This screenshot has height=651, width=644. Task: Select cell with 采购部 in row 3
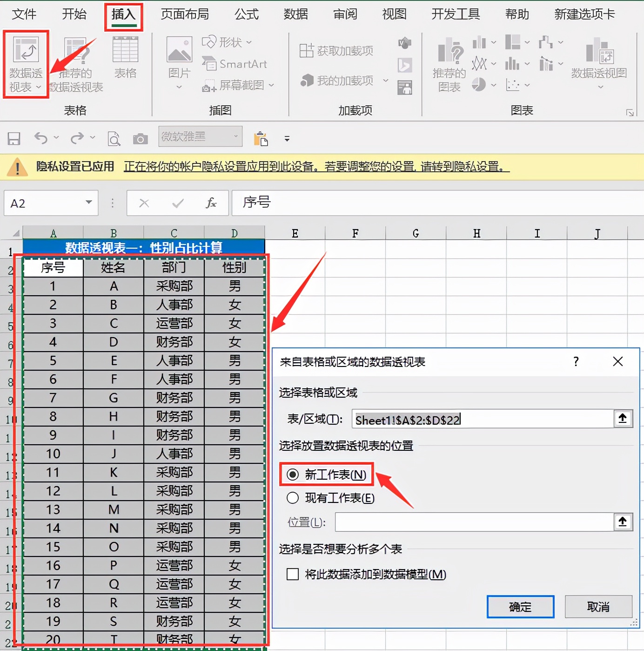[174, 286]
